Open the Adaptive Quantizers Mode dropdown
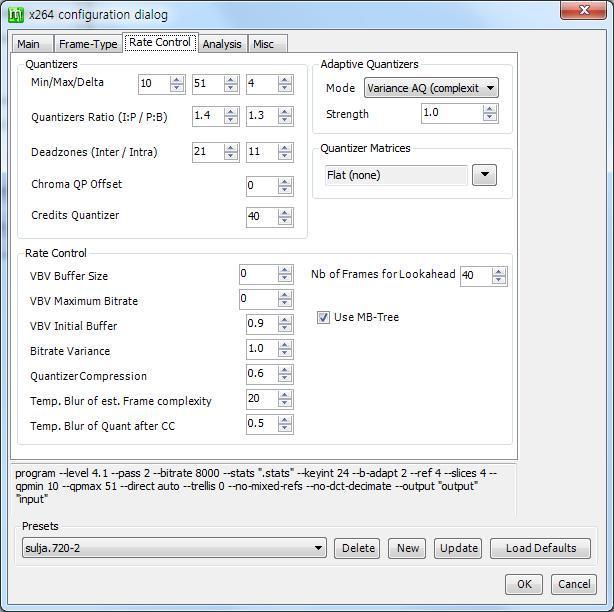 click(x=431, y=88)
